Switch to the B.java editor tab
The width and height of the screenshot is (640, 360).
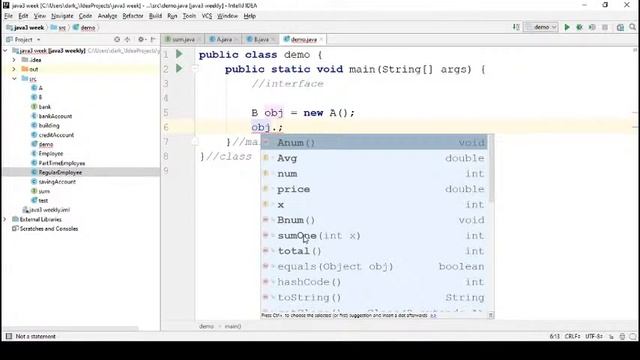pos(261,40)
